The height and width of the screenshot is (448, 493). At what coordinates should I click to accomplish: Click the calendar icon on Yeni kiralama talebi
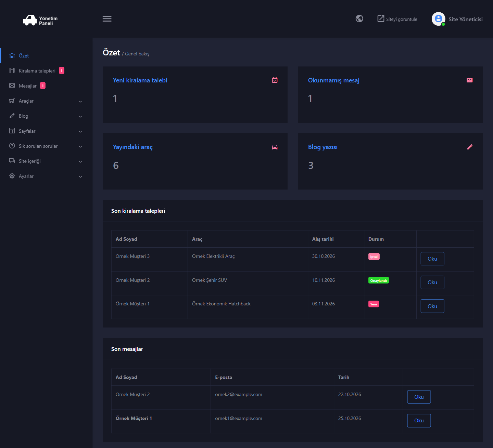coord(275,80)
